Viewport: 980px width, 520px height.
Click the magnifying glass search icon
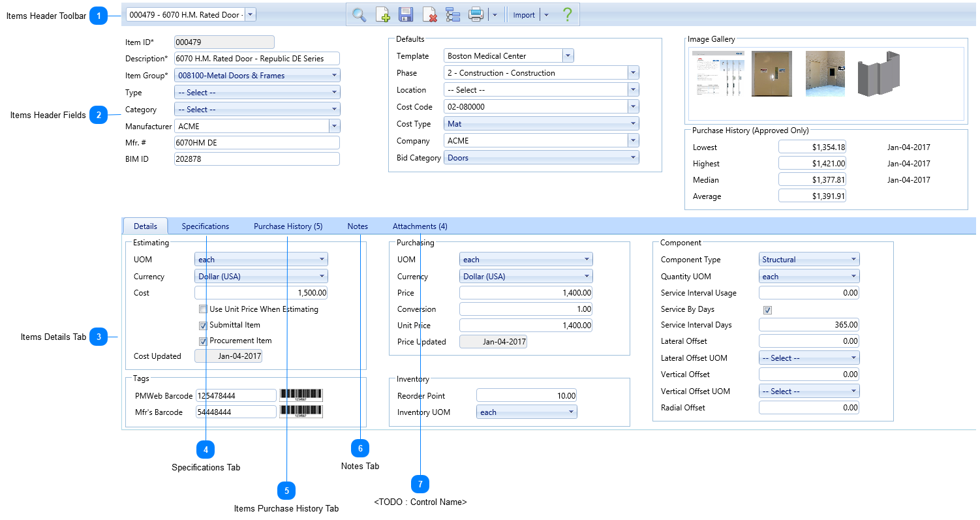[x=359, y=14]
